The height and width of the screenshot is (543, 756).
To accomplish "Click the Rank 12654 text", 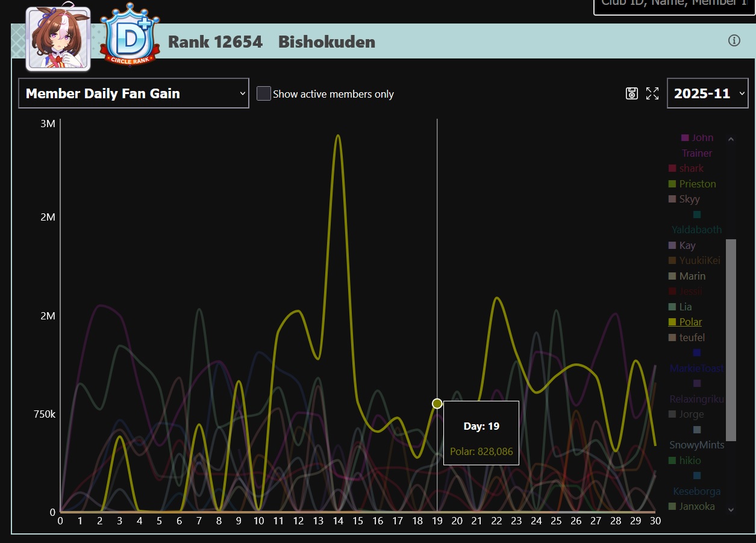I will [x=215, y=42].
